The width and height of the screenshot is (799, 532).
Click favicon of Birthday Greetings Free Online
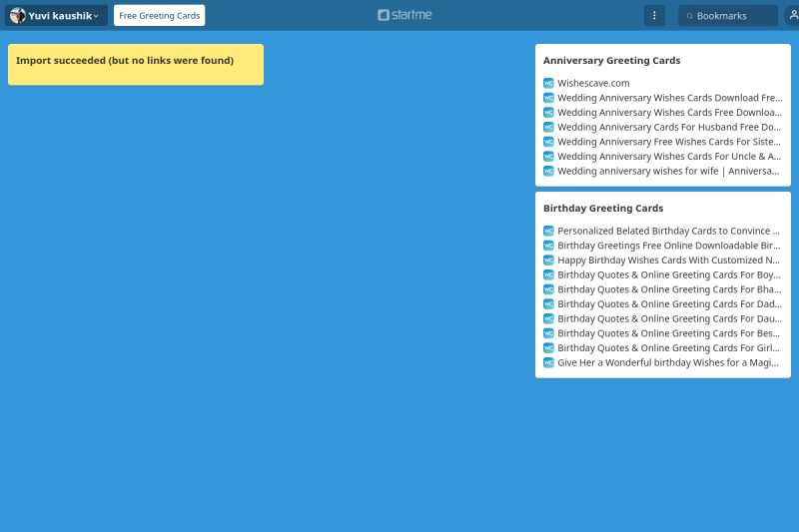point(548,246)
